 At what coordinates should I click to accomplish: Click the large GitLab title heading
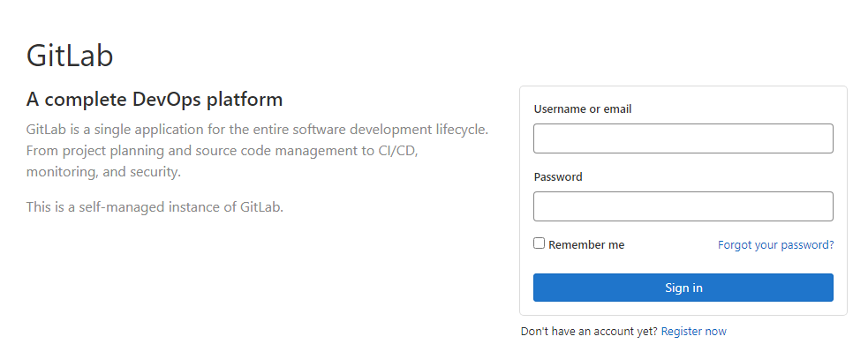[70, 56]
